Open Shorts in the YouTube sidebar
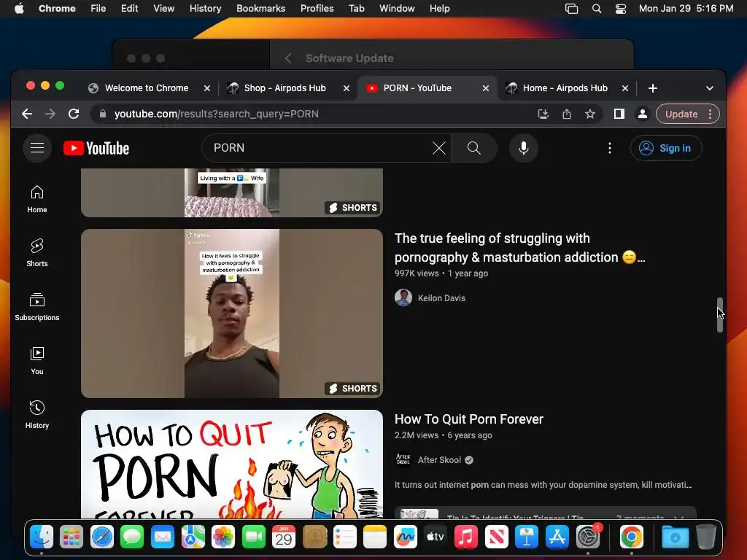This screenshot has width=747, height=560. 37,253
